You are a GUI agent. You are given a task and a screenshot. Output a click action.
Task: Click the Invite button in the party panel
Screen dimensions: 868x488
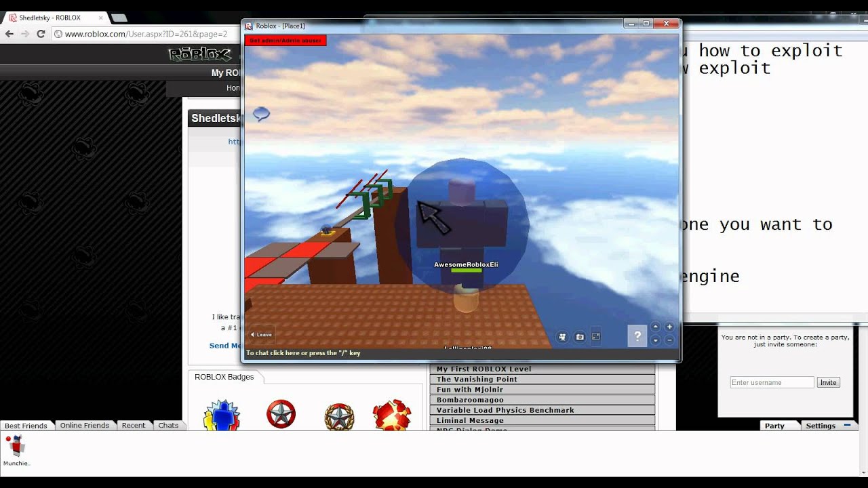pyautogui.click(x=829, y=382)
